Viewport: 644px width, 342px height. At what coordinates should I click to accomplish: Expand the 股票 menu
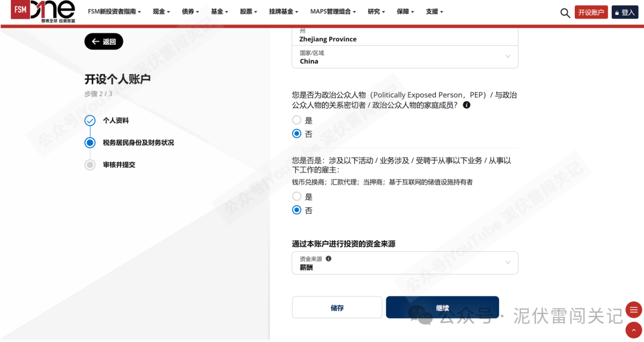(249, 11)
